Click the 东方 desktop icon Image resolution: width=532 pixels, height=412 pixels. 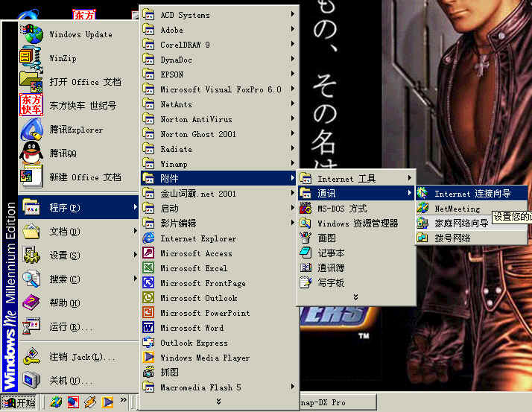tap(84, 14)
